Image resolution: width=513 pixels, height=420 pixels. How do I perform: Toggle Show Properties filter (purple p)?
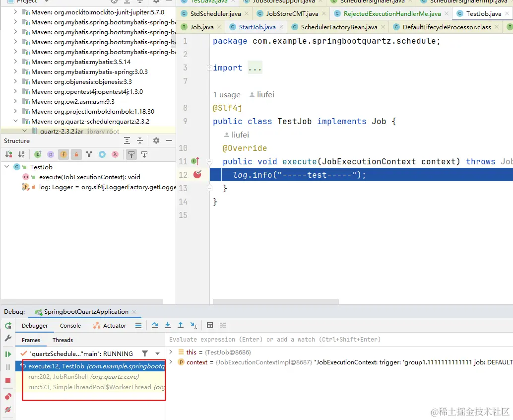[x=51, y=154]
